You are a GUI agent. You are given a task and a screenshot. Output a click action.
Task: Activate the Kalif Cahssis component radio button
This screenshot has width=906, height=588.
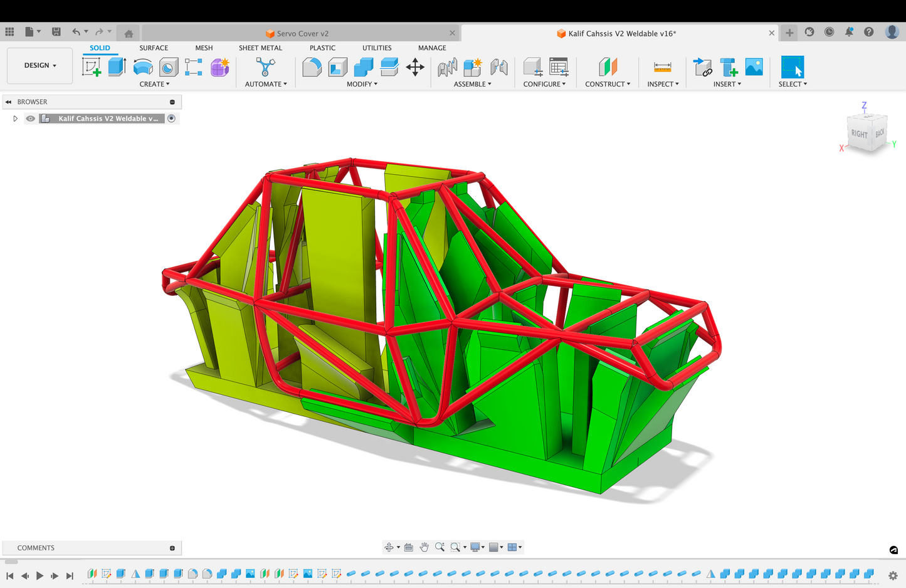coord(171,118)
